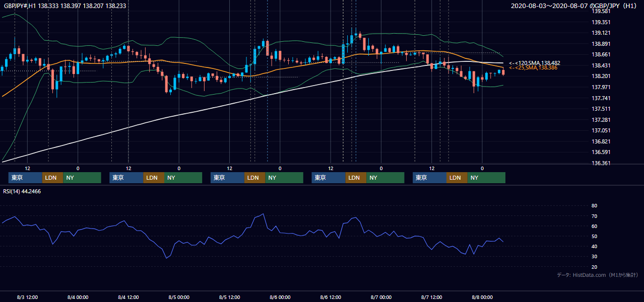Click RSI scale level 50
This screenshot has width=644, height=302.
(594, 236)
